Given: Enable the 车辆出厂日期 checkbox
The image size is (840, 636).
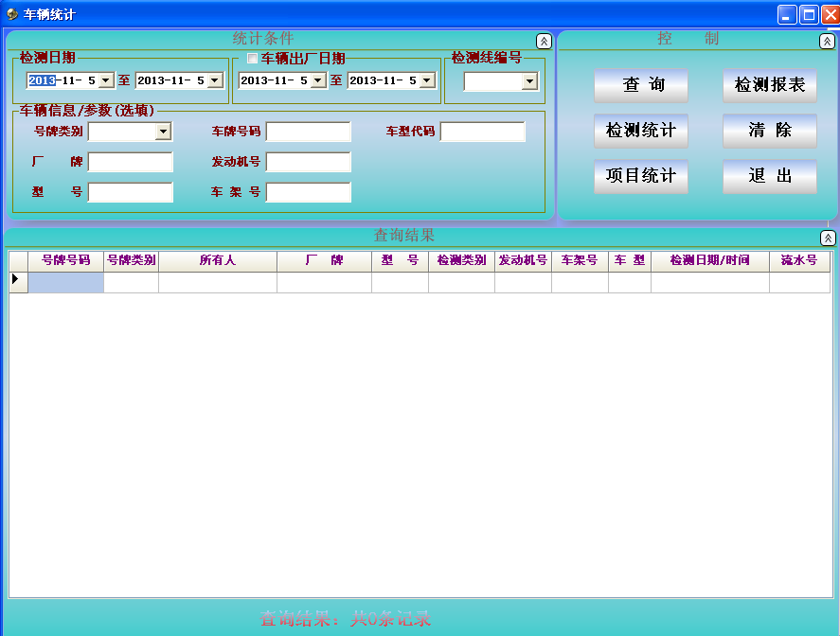Looking at the screenshot, I should pos(252,59).
